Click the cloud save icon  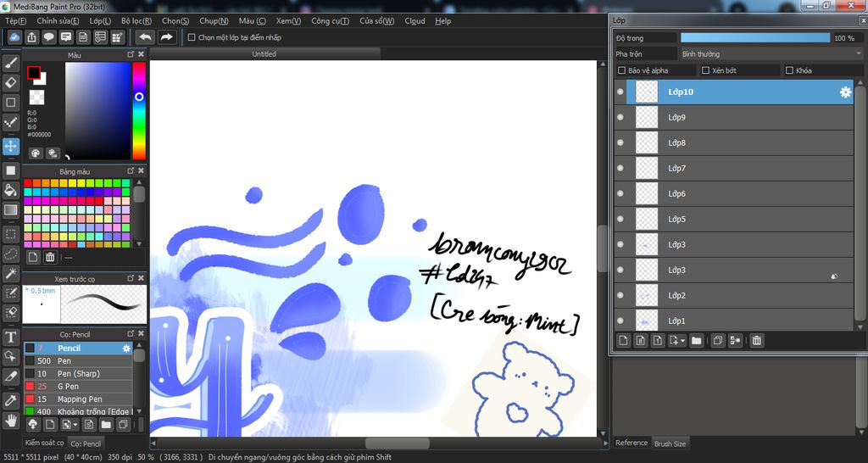tap(15, 37)
